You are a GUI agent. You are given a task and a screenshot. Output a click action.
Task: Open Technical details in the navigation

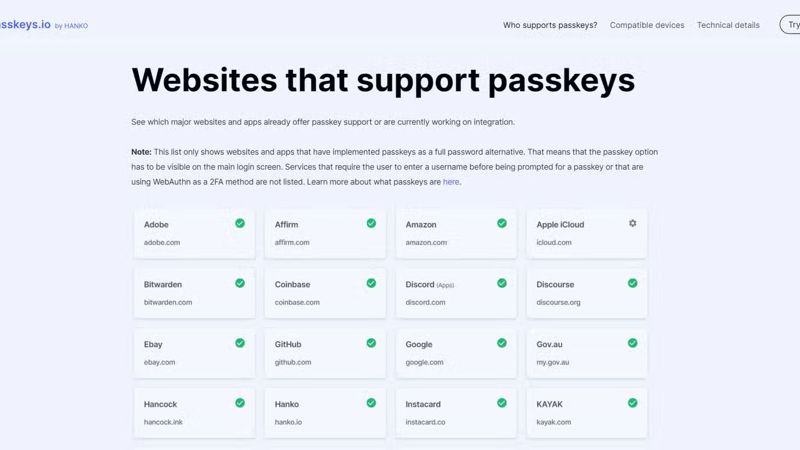click(728, 25)
